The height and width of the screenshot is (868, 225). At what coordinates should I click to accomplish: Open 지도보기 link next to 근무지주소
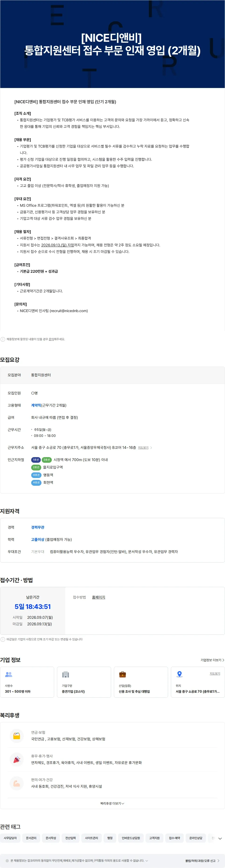click(143, 447)
